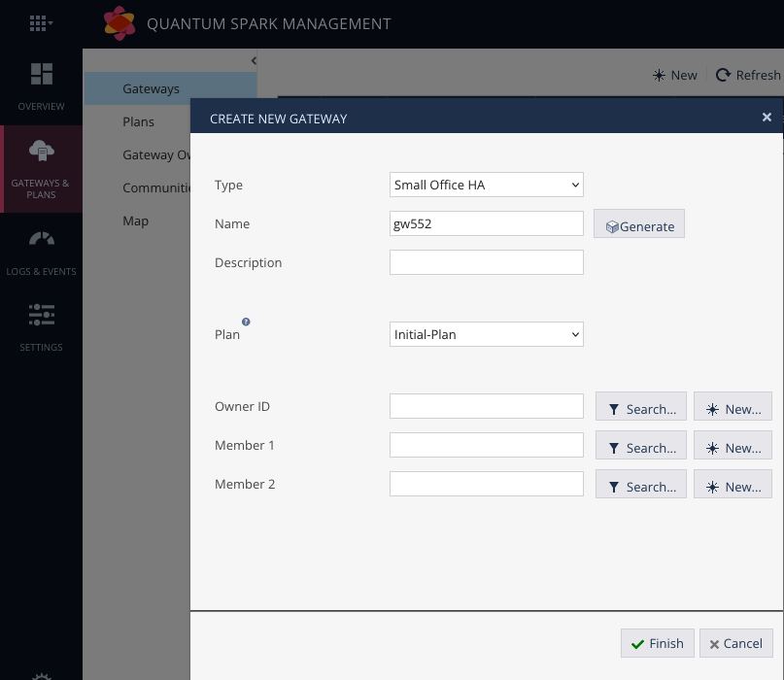Click Finish to create the gateway
The width and height of the screenshot is (784, 680).
[657, 643]
